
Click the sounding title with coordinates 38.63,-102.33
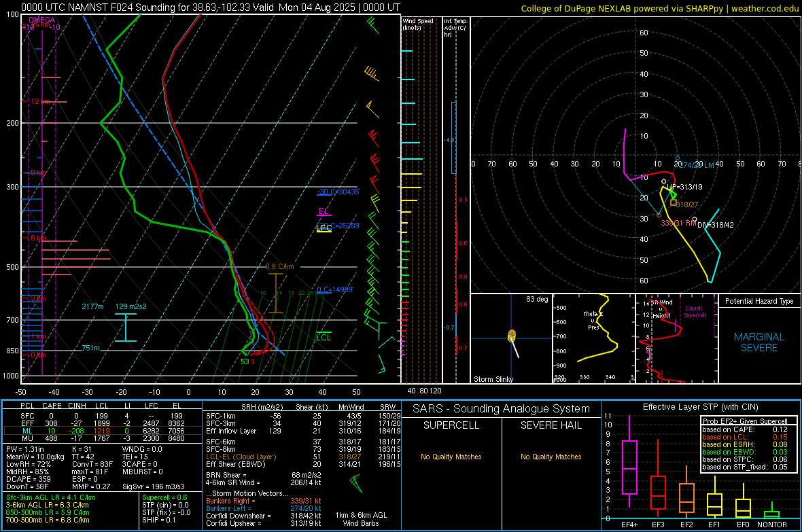[x=211, y=7]
